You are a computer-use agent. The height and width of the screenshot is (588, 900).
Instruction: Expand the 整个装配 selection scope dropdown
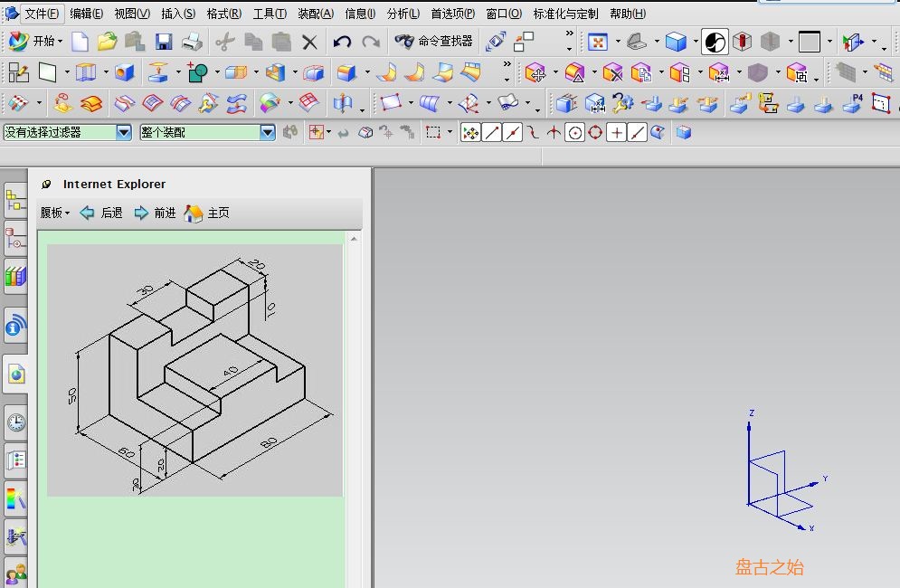pyautogui.click(x=268, y=132)
